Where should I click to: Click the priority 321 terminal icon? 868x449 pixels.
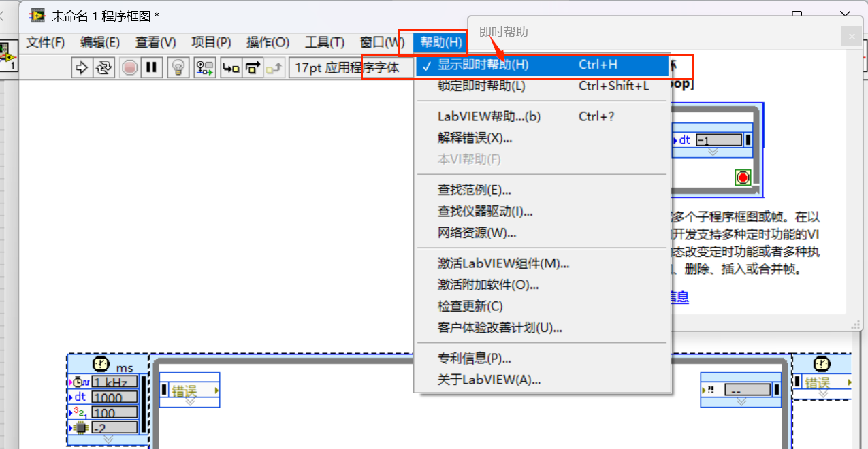(80, 413)
